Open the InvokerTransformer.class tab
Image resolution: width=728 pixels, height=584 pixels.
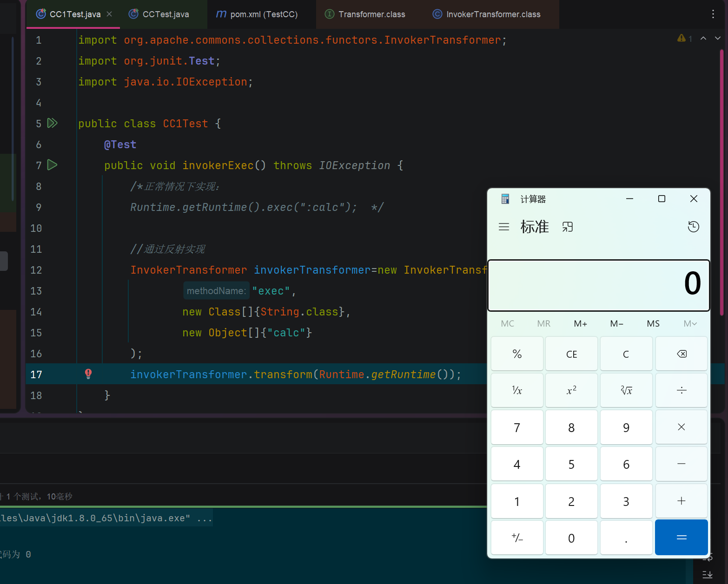pyautogui.click(x=487, y=14)
